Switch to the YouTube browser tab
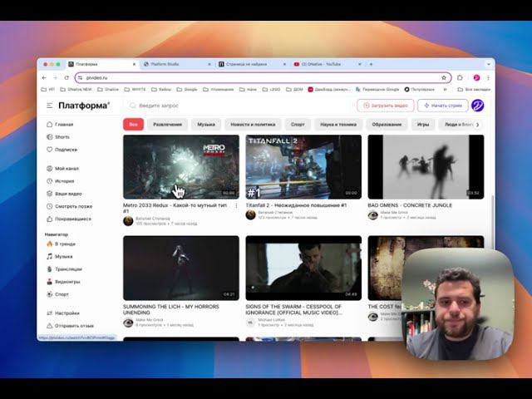Viewport: 532px width, 399px height. 328,64
